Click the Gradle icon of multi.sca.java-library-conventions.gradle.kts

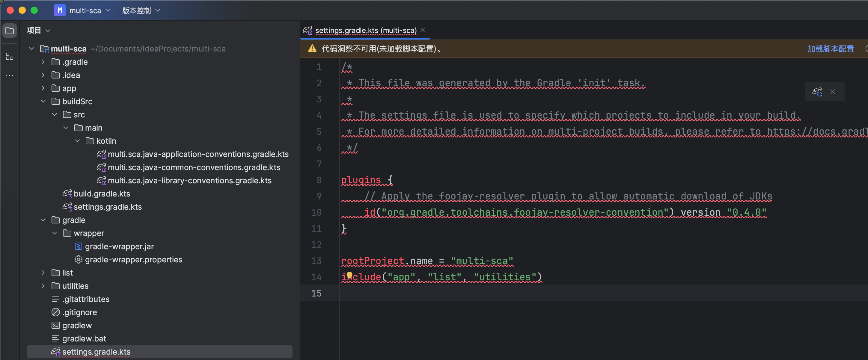(x=101, y=181)
